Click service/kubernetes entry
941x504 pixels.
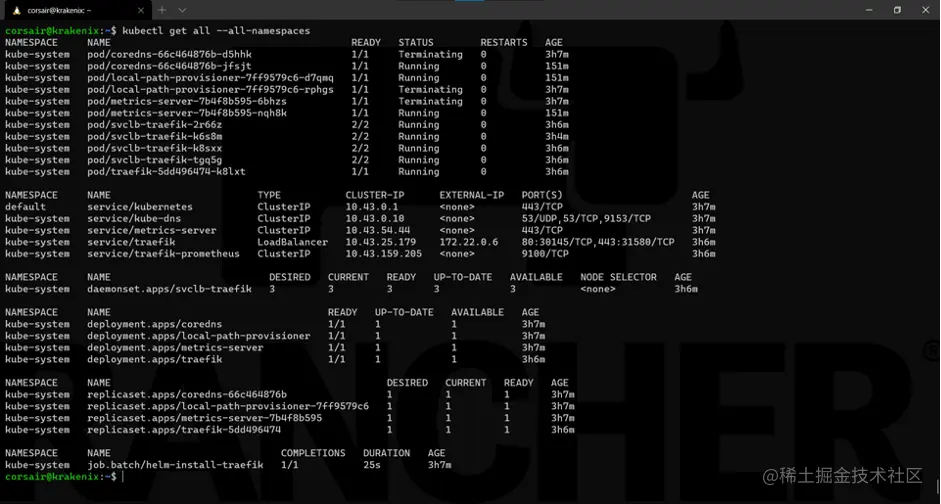140,206
